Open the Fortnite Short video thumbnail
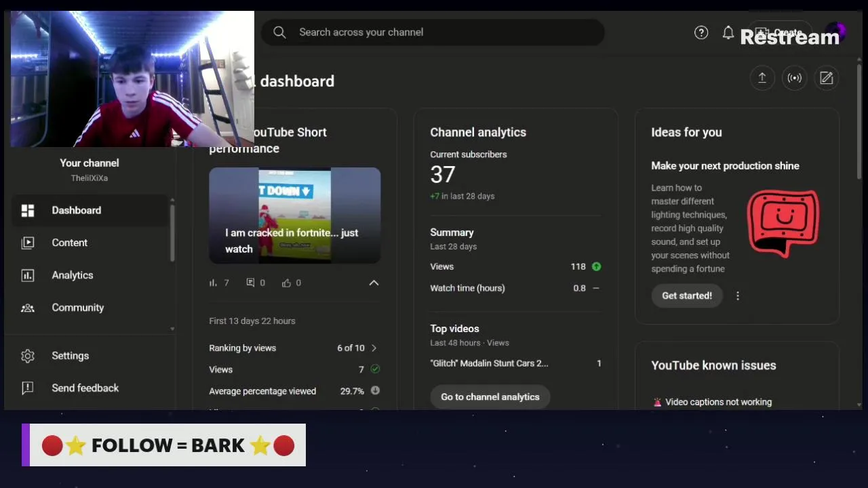 click(295, 216)
